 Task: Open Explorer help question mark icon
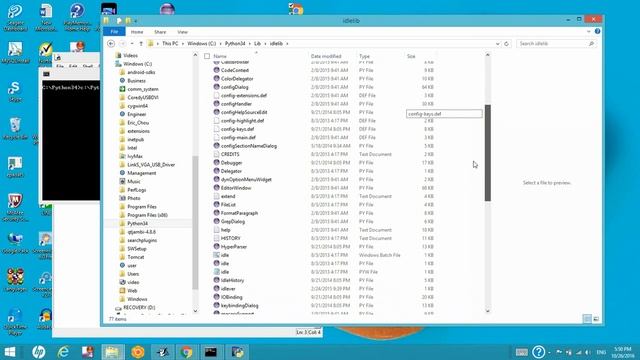[598, 31]
